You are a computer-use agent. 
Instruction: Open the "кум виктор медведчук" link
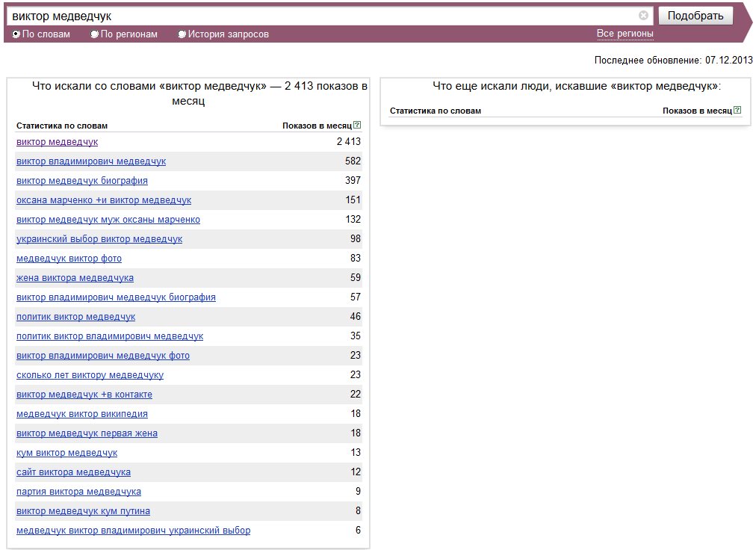(x=66, y=453)
